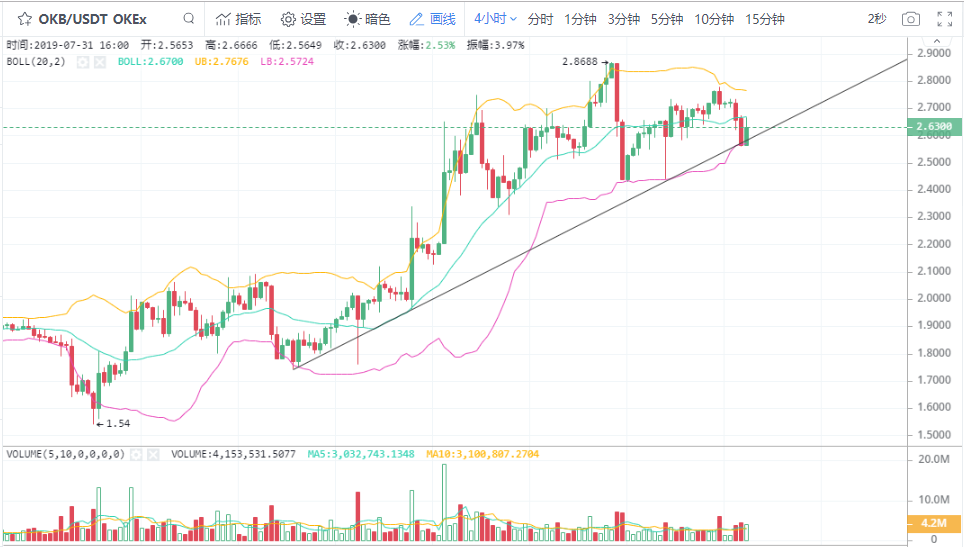This screenshot has width=964, height=547.
Task: Remove the VOLUME indicator
Action: (153, 454)
